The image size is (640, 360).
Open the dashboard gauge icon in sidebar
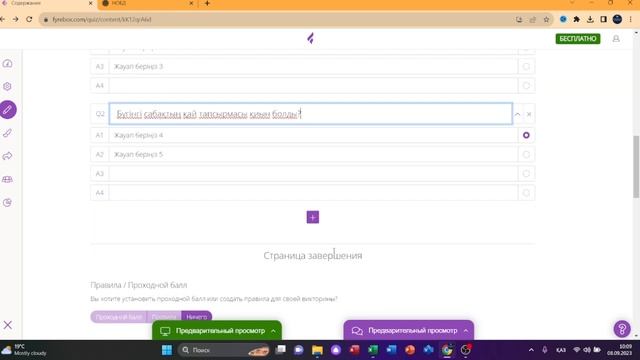(7, 64)
